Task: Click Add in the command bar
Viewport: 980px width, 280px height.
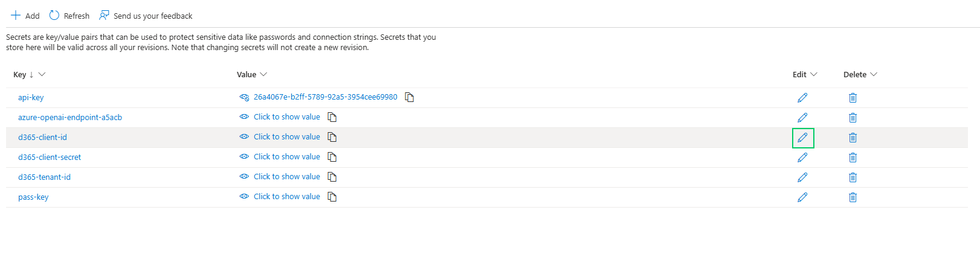Action: pyautogui.click(x=25, y=16)
